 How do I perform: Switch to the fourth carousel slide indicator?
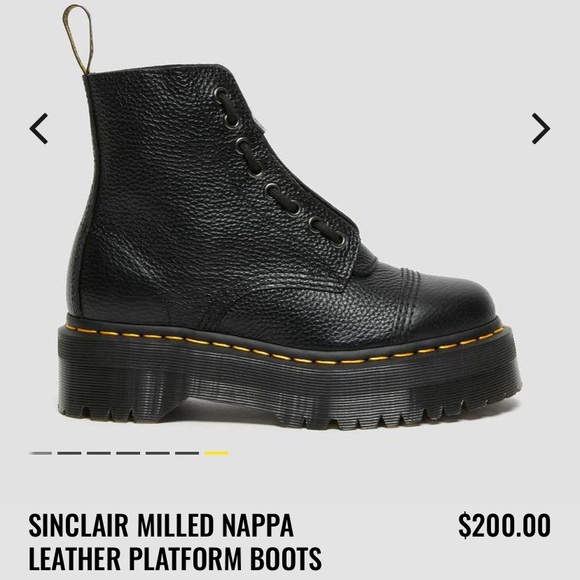128,453
